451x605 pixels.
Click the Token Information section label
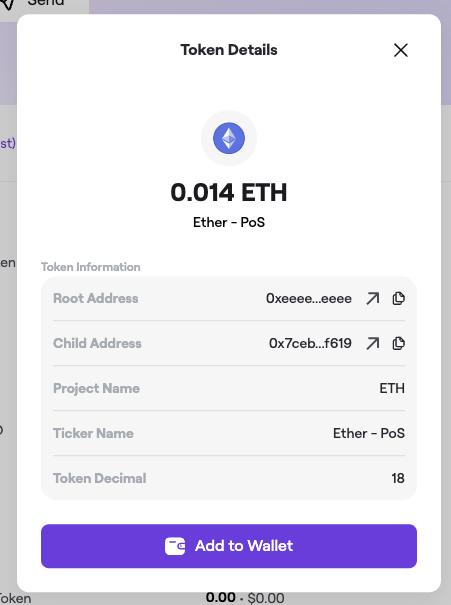[91, 267]
